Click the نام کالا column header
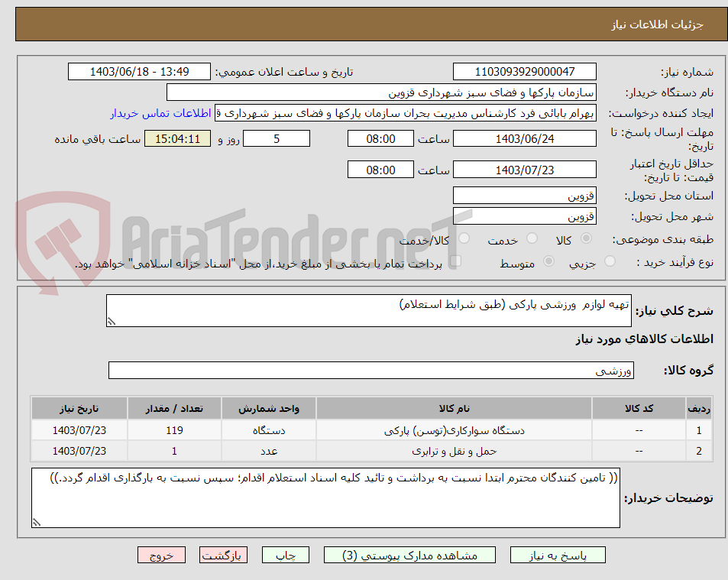 pyautogui.click(x=454, y=409)
